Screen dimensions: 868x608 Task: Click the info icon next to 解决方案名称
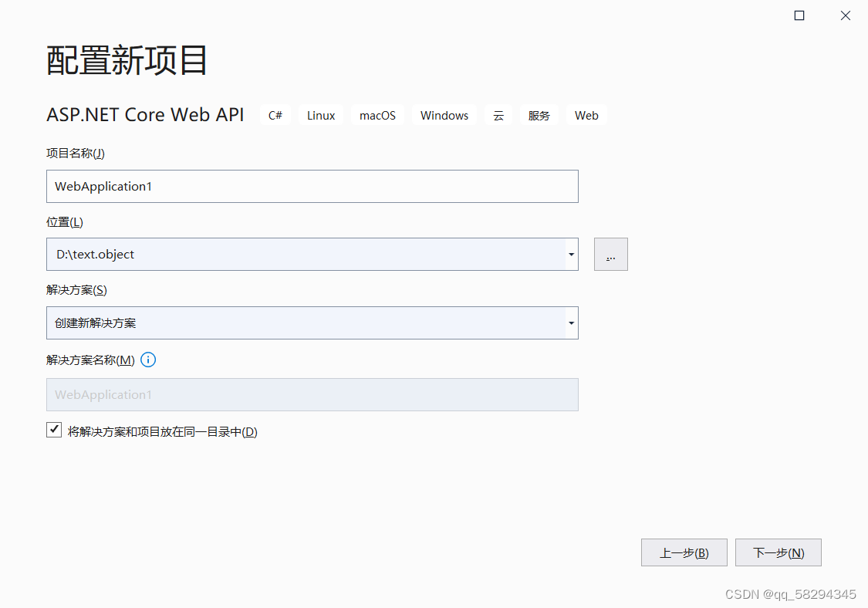(x=147, y=360)
